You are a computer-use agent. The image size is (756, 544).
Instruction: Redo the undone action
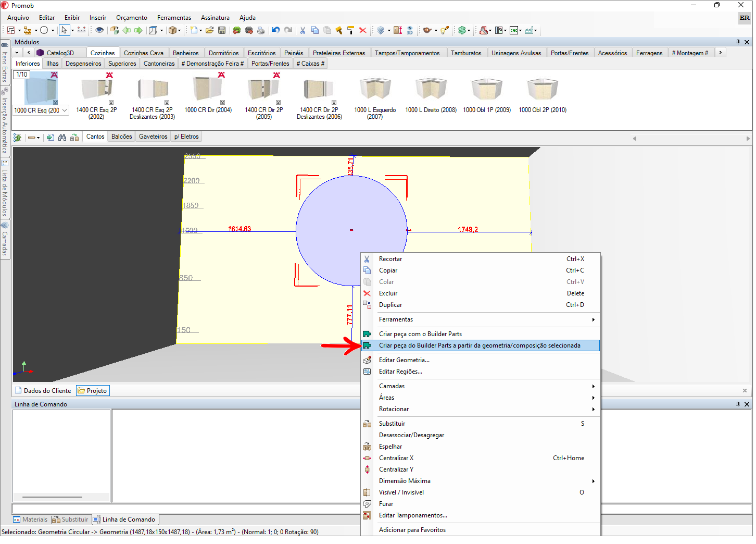click(288, 30)
